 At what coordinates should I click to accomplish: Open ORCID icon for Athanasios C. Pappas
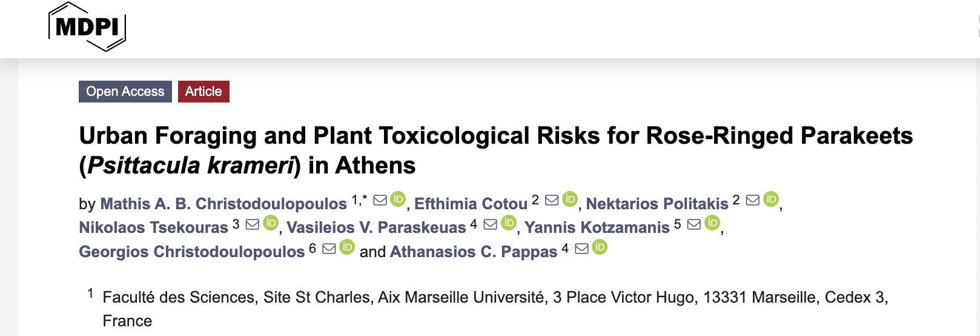(600, 247)
